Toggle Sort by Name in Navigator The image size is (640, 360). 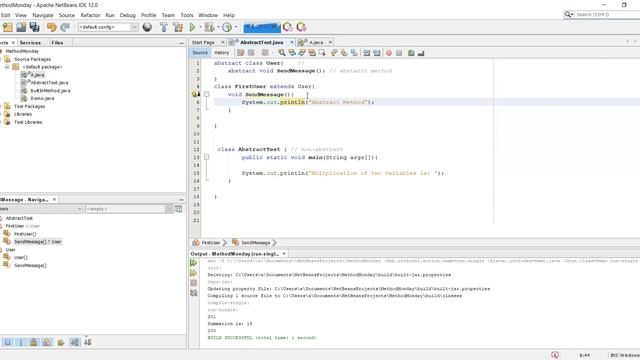74,342
